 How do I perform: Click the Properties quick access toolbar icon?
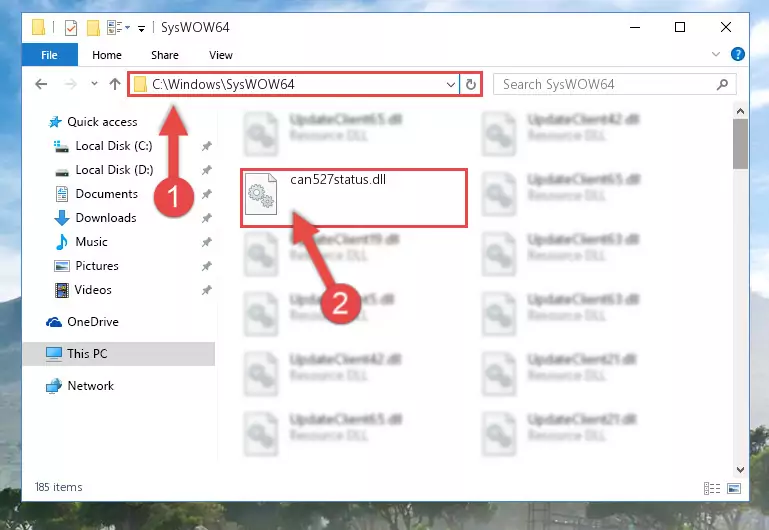pos(71,27)
